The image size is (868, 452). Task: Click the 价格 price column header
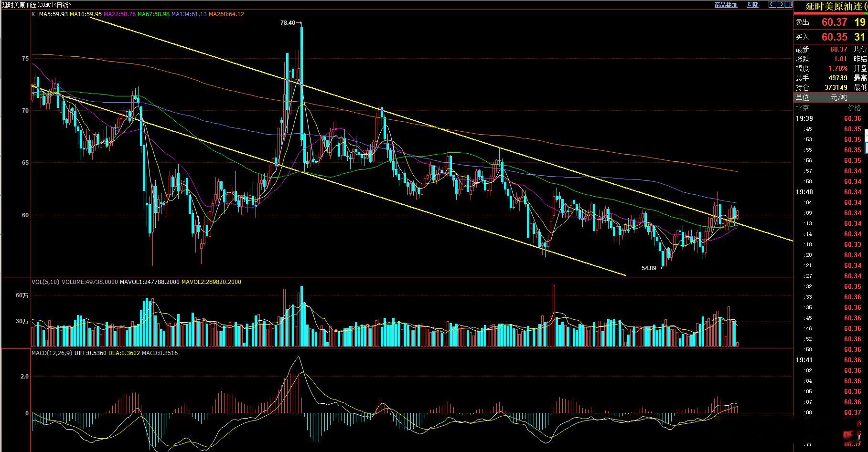pos(854,108)
